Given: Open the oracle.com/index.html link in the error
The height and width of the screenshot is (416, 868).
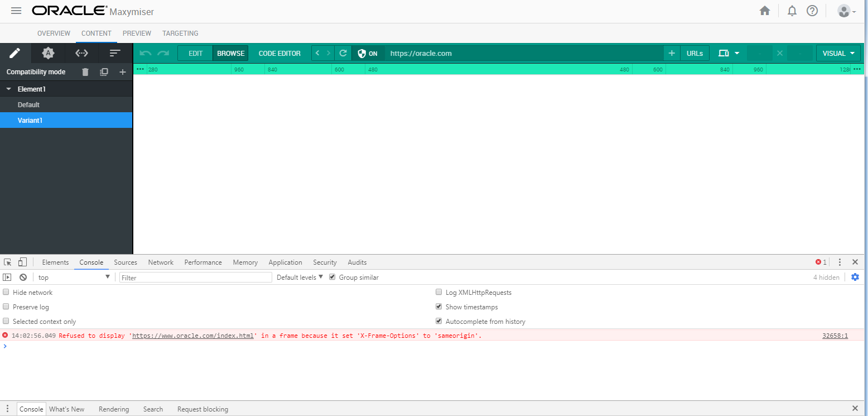Looking at the screenshot, I should pos(194,336).
